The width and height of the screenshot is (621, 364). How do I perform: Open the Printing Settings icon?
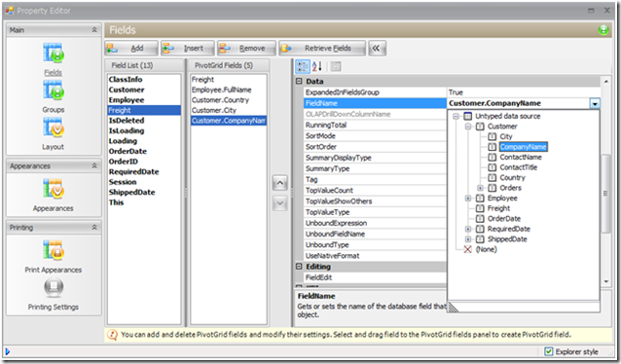click(54, 287)
